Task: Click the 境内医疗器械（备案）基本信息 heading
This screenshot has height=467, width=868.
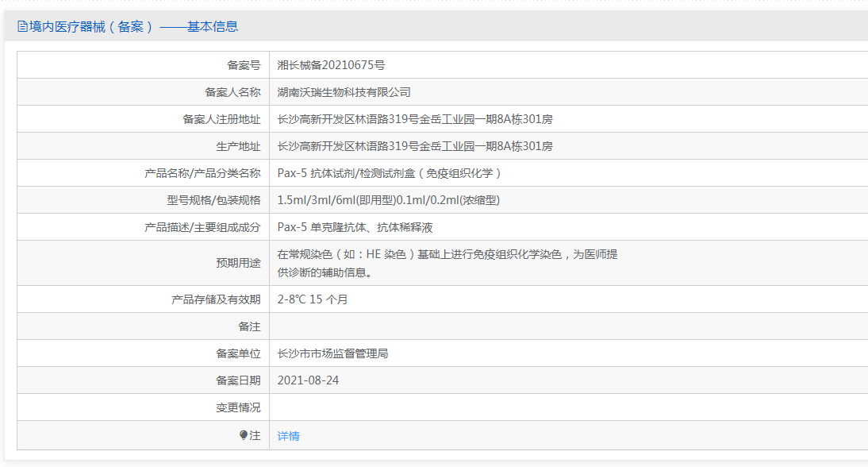Action: coord(128,26)
